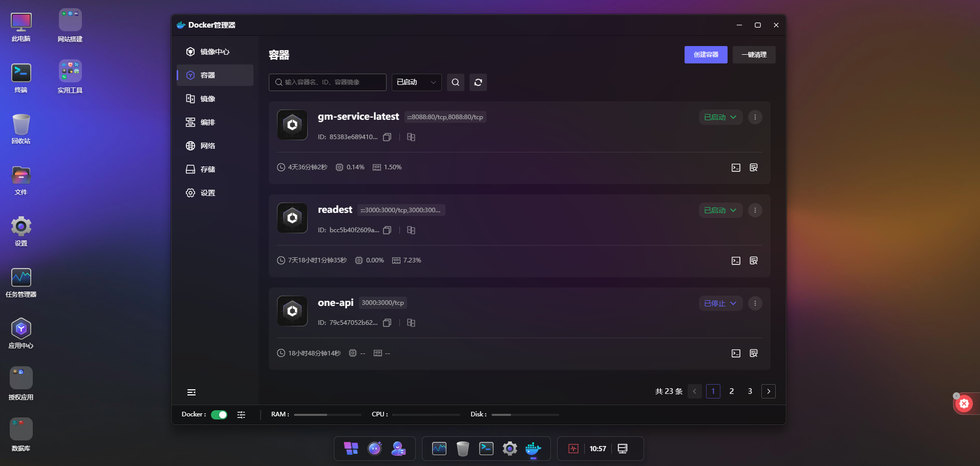Expand the 已启动 status filter dropdown

point(416,82)
